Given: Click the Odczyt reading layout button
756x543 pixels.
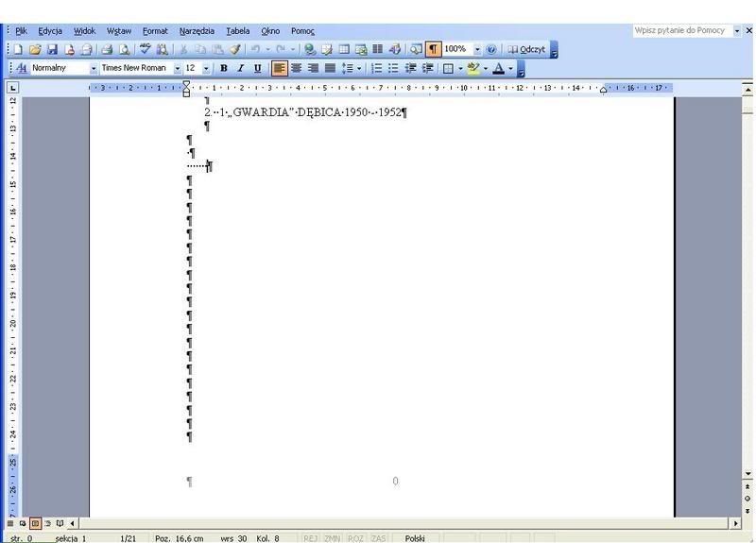Looking at the screenshot, I should 526,49.
